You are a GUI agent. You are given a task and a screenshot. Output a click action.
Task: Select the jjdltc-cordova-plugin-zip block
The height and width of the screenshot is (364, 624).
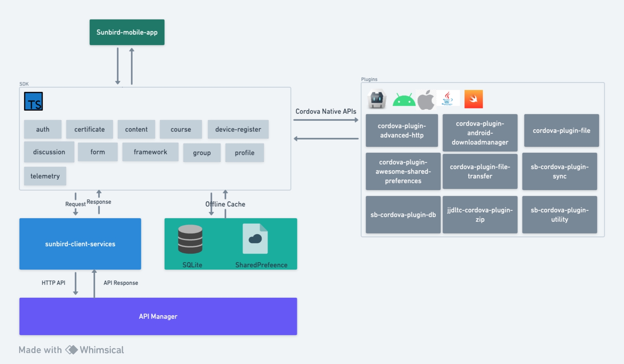click(480, 215)
